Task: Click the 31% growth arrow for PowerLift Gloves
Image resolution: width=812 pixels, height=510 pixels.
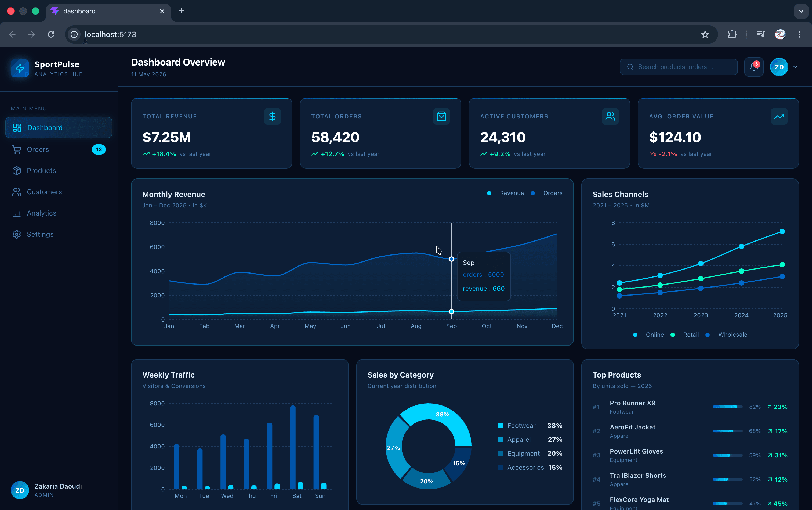Action: (770, 455)
